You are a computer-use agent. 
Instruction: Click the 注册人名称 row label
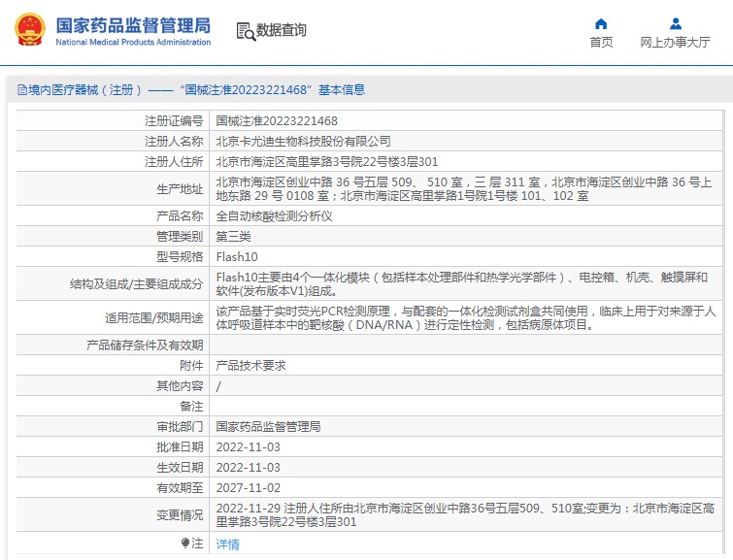pos(174,141)
